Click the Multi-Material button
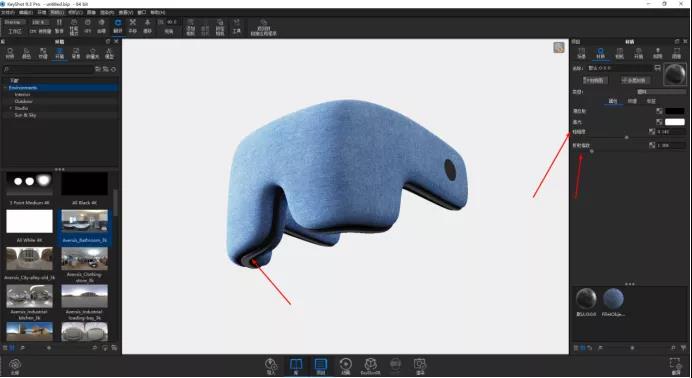Screen dimensions: 692x378 tap(635, 80)
